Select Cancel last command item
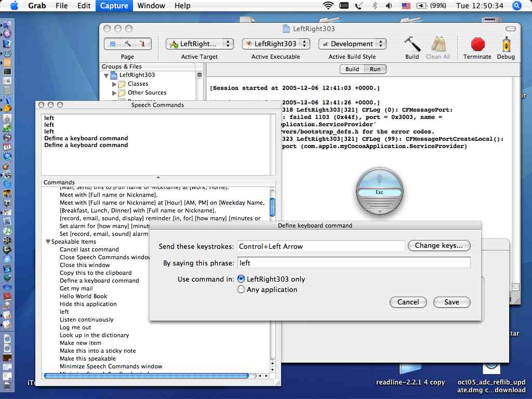The image size is (532, 399). click(89, 249)
